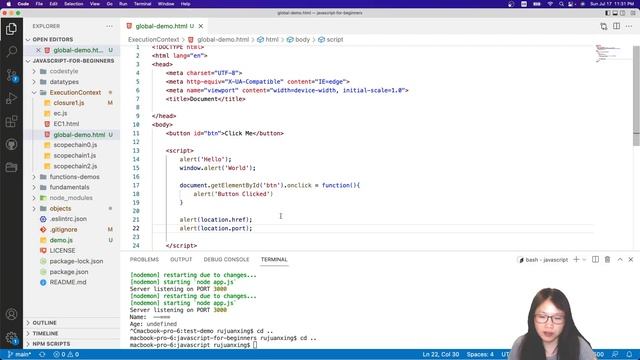This screenshot has height=360, width=640.
Task: Open the Run menu
Action: (x=123, y=4)
